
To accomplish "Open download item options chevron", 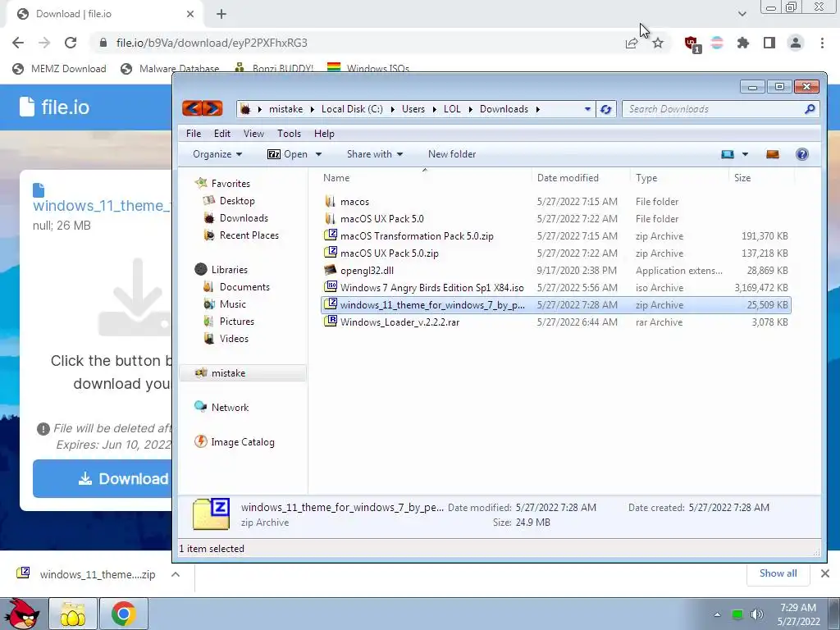I will coord(176,574).
